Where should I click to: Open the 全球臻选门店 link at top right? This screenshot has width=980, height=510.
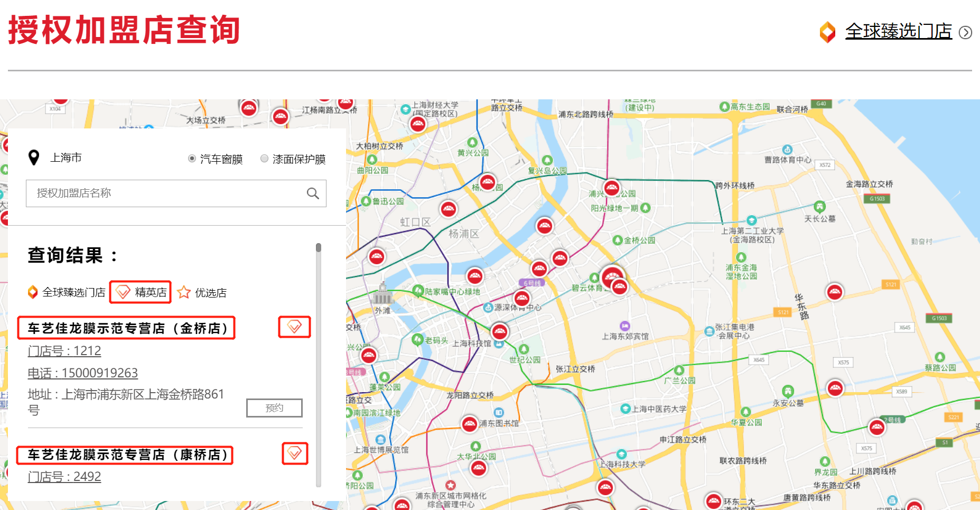coord(898,31)
